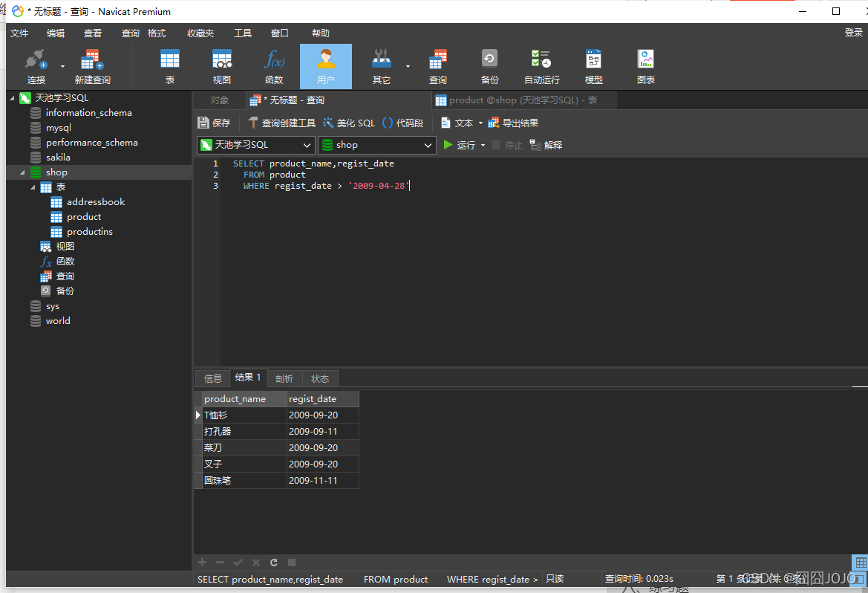Image resolution: width=868 pixels, height=593 pixels.
Task: Switch to the 剖析 profile tab
Action: 284,378
